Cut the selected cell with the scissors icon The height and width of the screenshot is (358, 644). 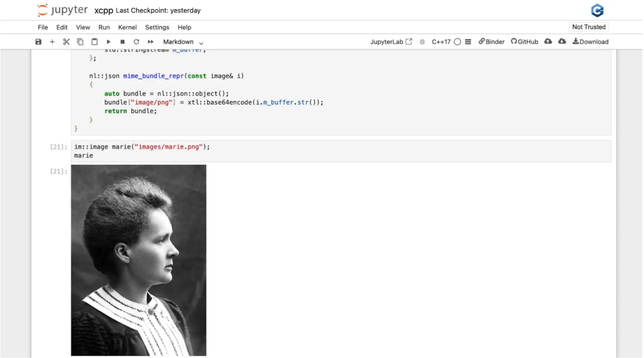tap(66, 42)
